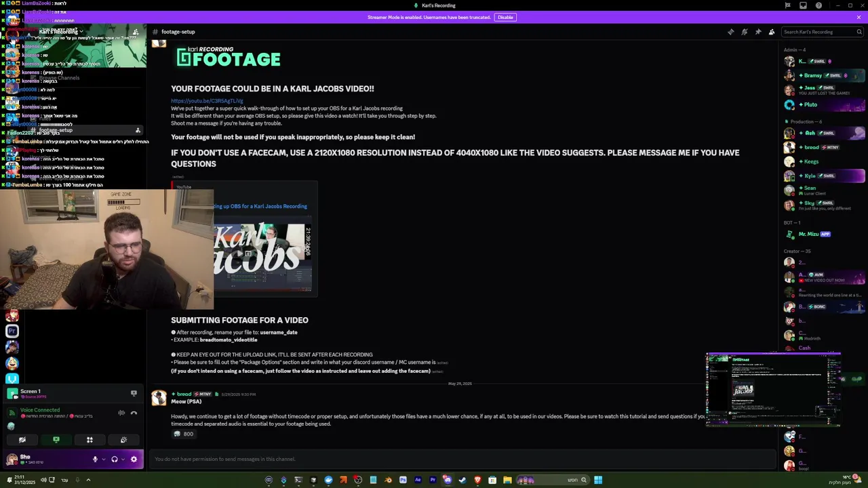This screenshot has height=488, width=868.
Task: Expand the microphone input options arrow
Action: (104, 459)
